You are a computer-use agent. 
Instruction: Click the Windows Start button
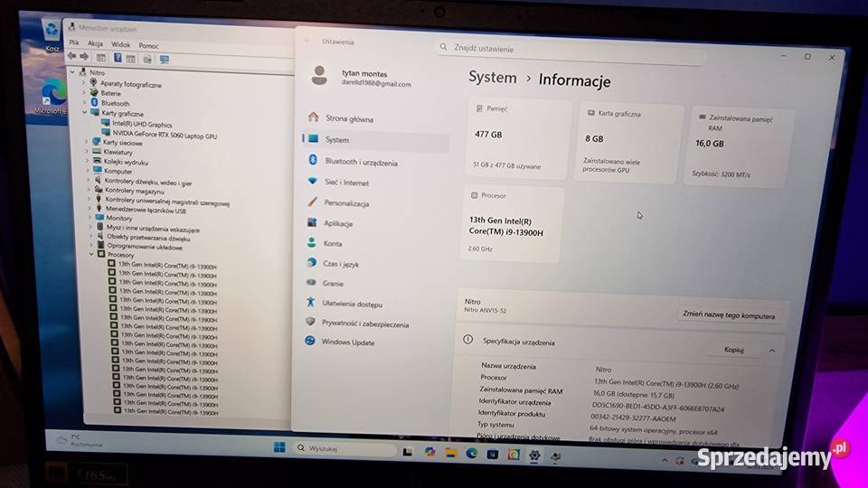tap(279, 447)
